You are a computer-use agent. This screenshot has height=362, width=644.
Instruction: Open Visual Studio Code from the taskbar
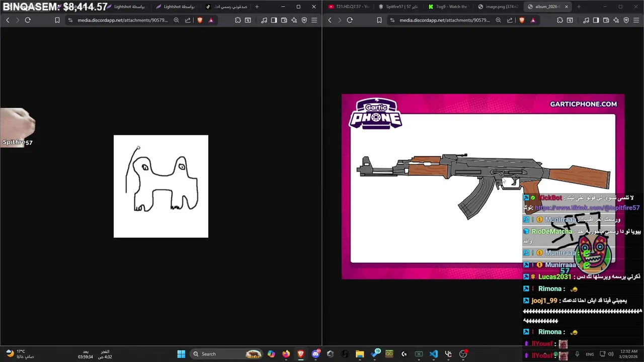434,354
